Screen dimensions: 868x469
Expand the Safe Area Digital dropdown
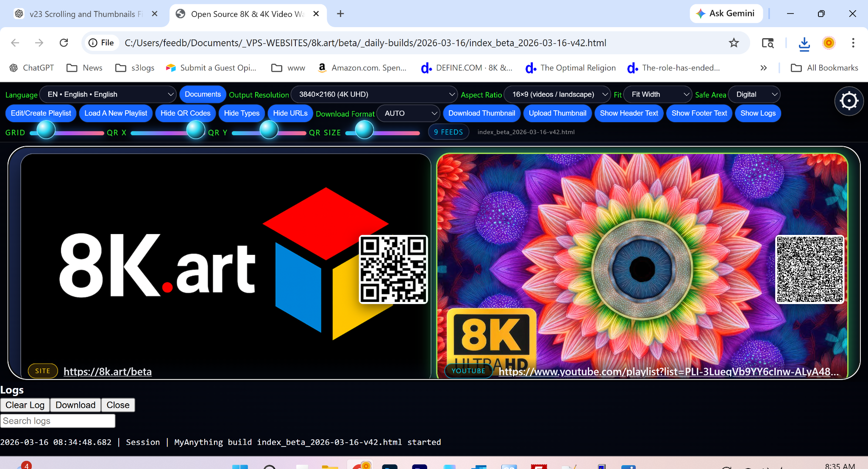[x=754, y=94]
